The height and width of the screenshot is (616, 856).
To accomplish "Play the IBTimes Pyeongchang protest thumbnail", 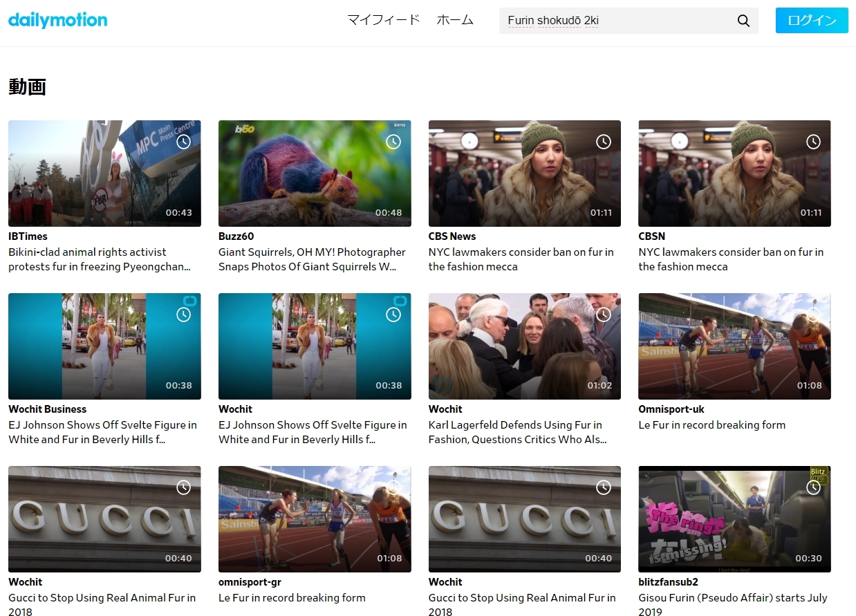I will (104, 174).
